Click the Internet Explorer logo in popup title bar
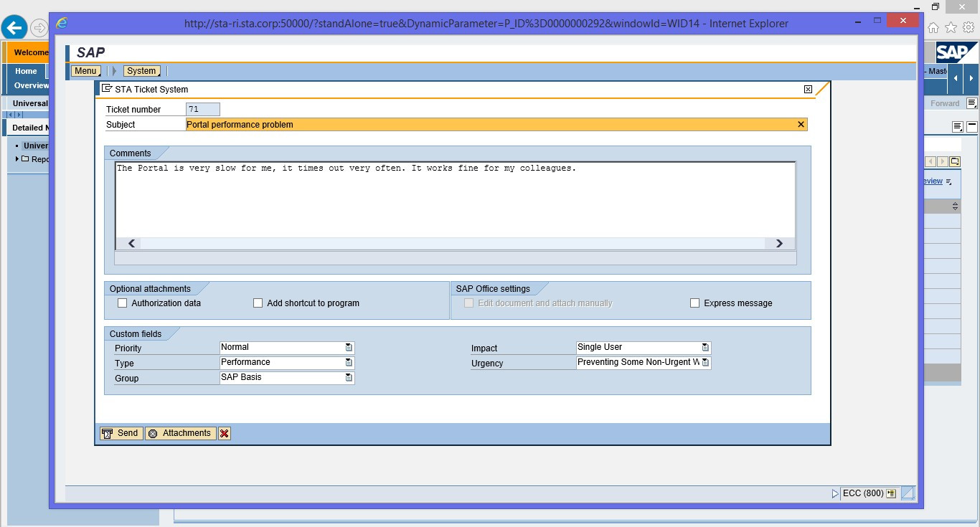 (x=62, y=23)
